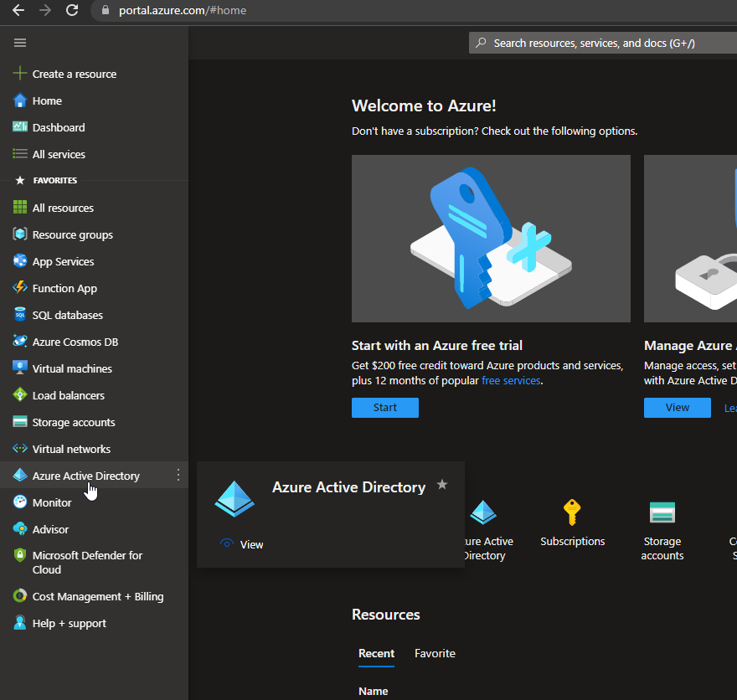The height and width of the screenshot is (700, 737).
Task: Open the Azure Active Directory options menu
Action: (x=178, y=475)
